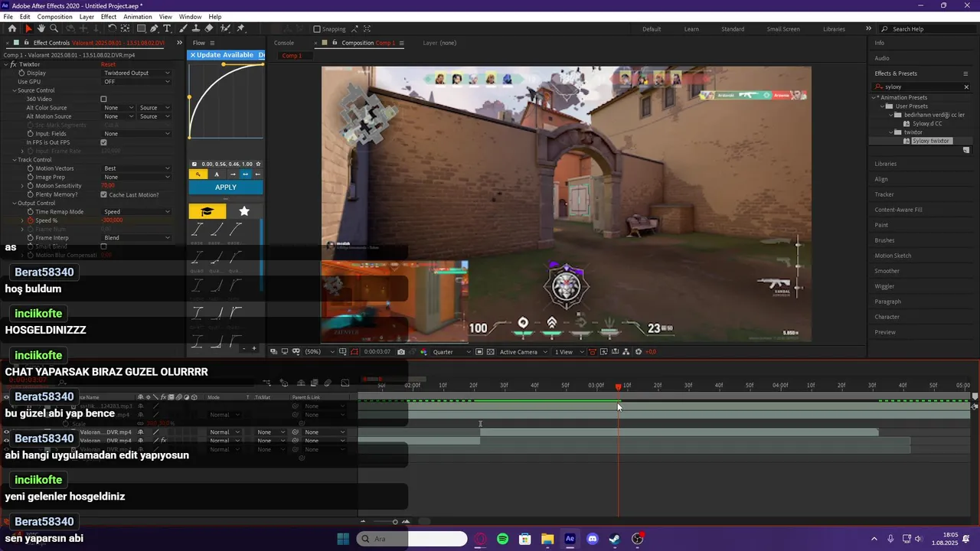Select the Selection arrow tool
Screen dimensions: 980x551
pyautogui.click(x=28, y=28)
